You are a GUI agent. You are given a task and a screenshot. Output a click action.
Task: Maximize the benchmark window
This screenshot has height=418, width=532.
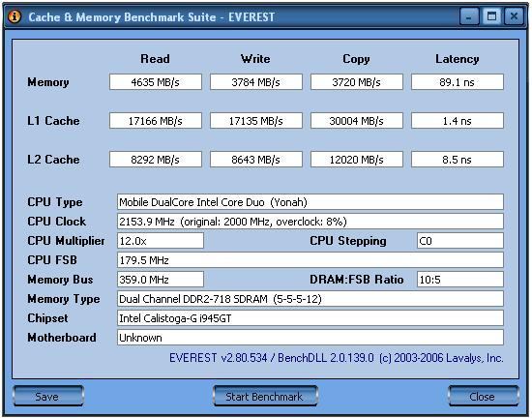click(491, 16)
